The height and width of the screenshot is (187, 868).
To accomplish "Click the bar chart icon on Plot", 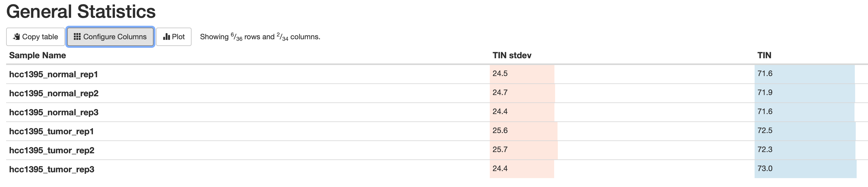I will (166, 37).
